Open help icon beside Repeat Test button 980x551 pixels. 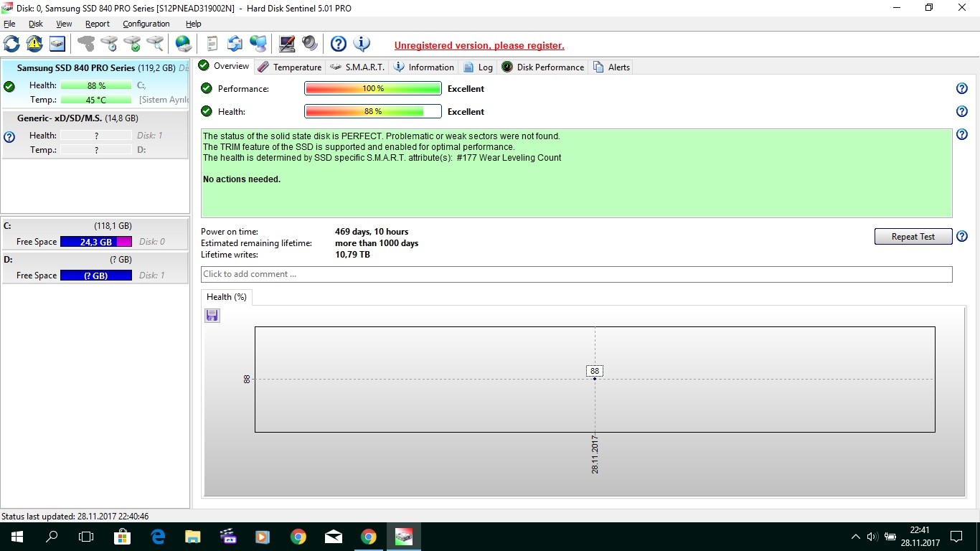point(962,237)
